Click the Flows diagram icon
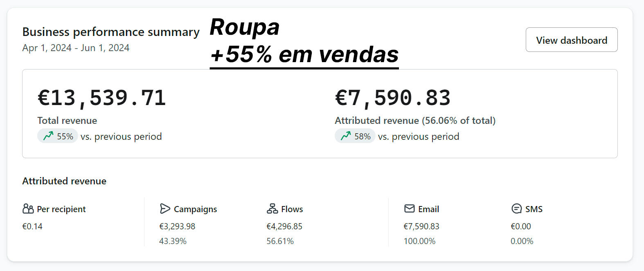Viewport: 644px width, 271px height. click(x=272, y=209)
